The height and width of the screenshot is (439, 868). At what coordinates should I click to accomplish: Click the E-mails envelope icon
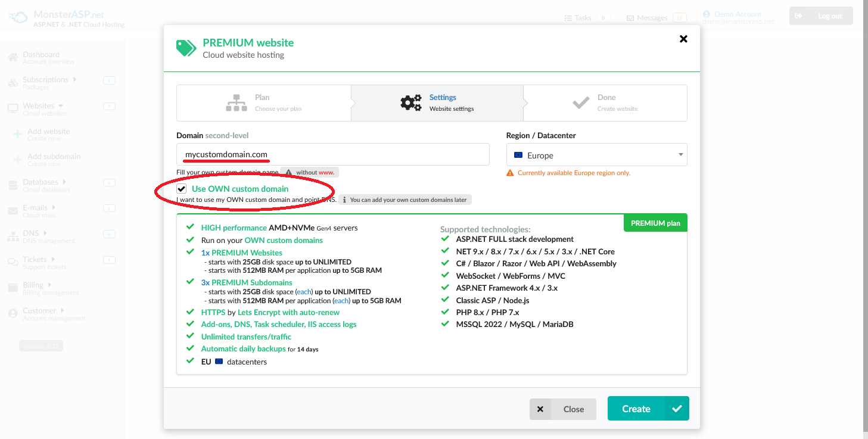(13, 211)
